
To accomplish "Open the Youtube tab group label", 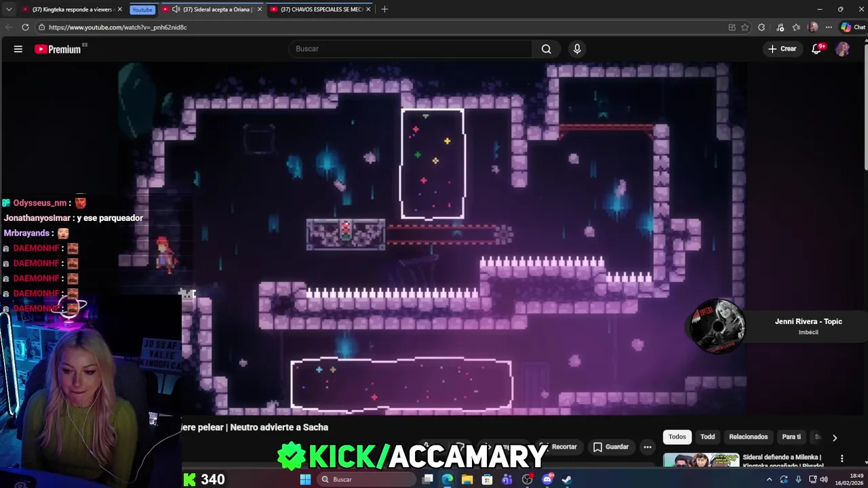I will (x=142, y=9).
